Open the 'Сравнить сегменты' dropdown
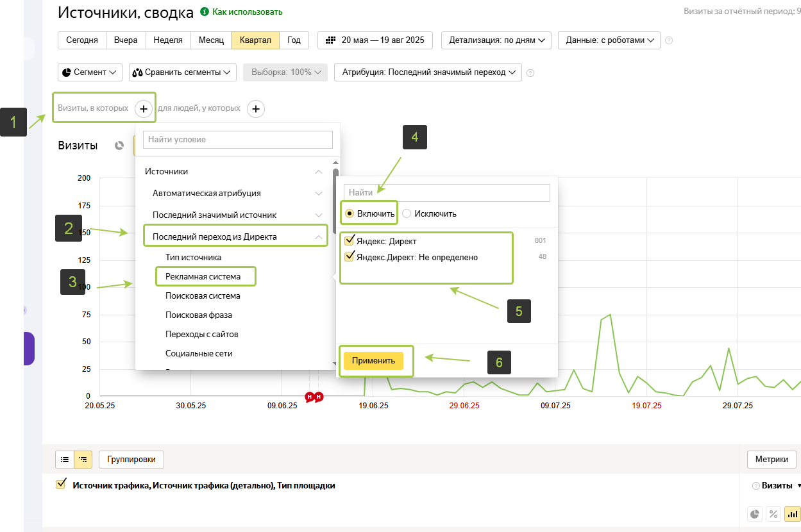The height and width of the screenshot is (532, 801). point(183,72)
